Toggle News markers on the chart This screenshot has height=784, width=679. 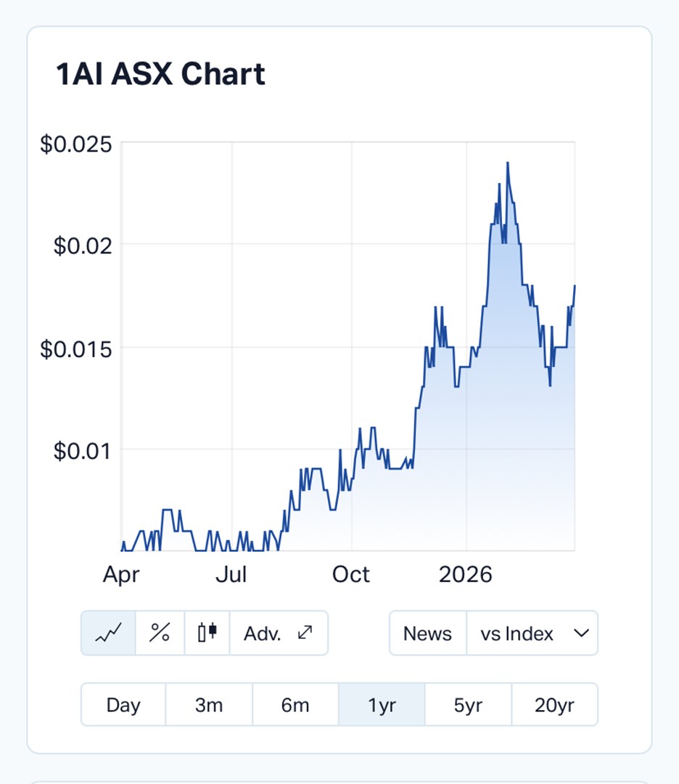point(427,634)
